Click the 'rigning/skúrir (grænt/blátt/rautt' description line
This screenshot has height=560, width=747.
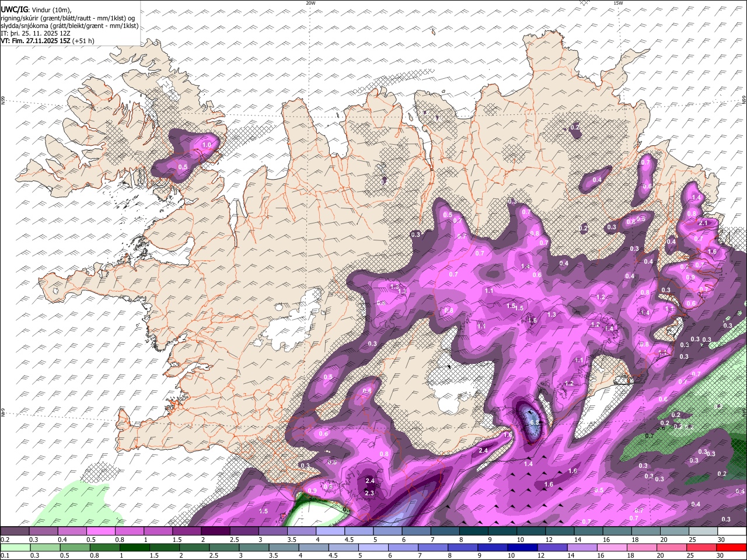coord(68,18)
